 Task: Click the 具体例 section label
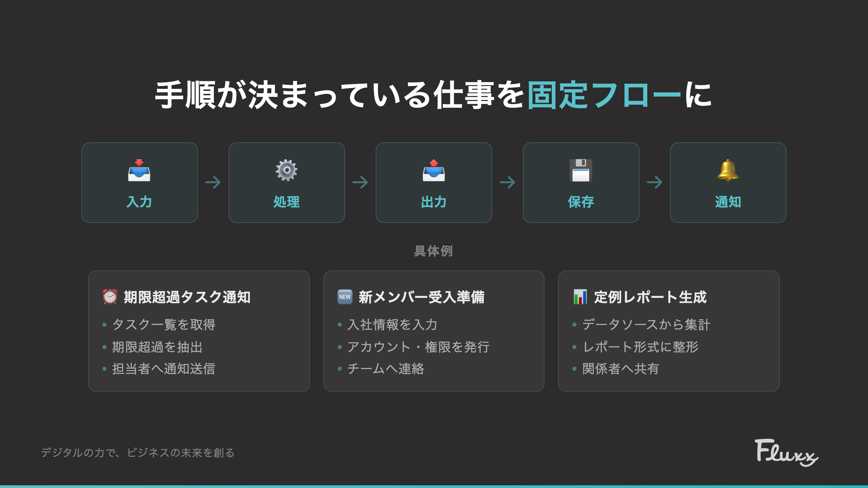[x=434, y=251]
